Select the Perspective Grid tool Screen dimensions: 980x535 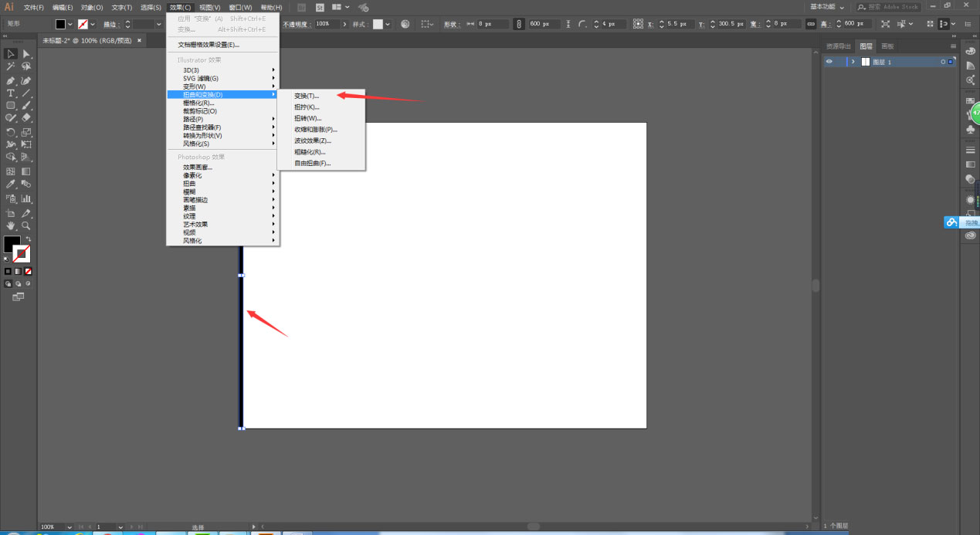tap(26, 157)
